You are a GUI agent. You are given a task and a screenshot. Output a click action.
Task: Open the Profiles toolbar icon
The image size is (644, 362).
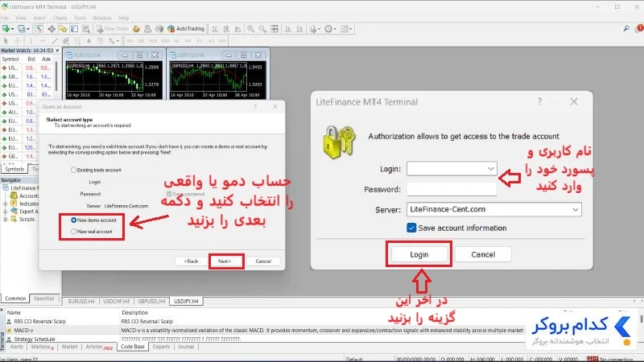[x=23, y=29]
